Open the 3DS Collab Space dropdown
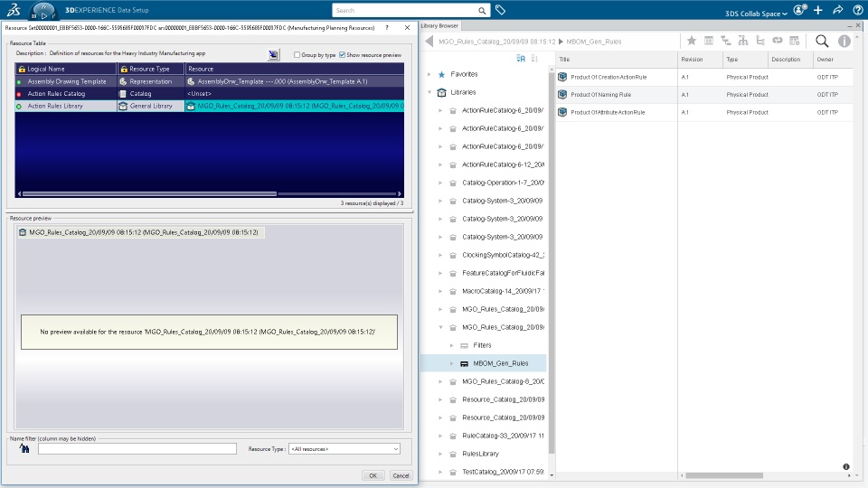The image size is (868, 488). pyautogui.click(x=756, y=14)
